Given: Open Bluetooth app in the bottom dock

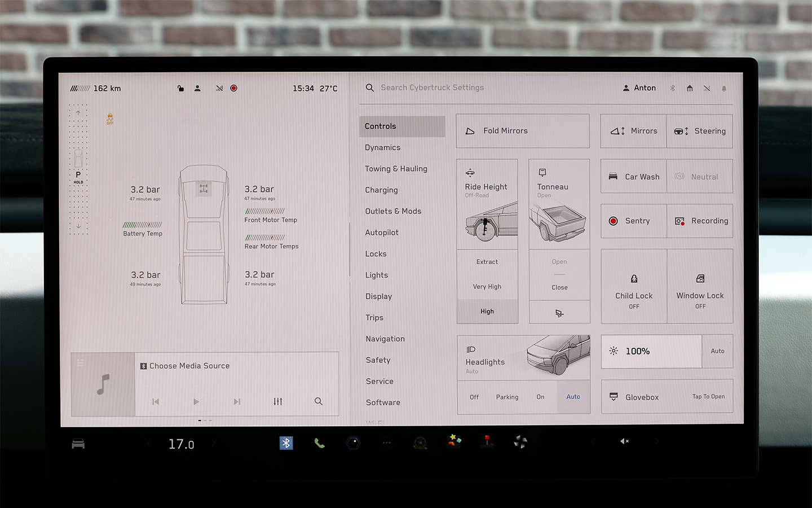Looking at the screenshot, I should tap(286, 443).
